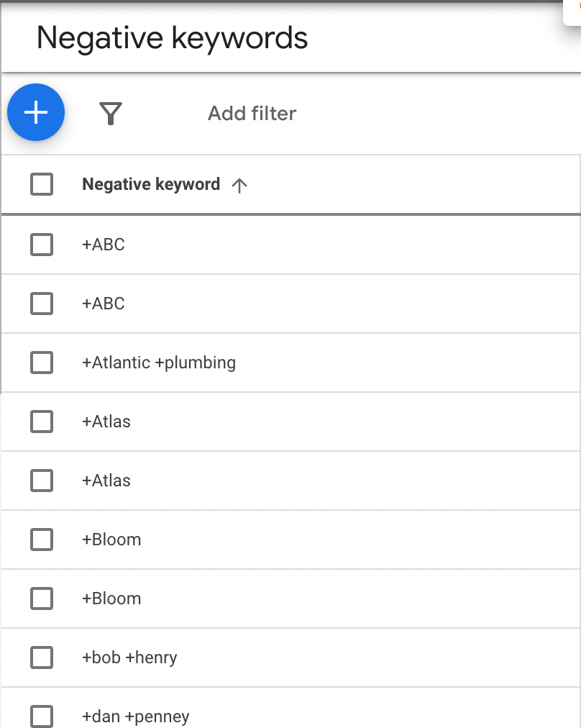Check the checkbox beside the first +Bloom entry
581x728 pixels.
click(x=42, y=540)
